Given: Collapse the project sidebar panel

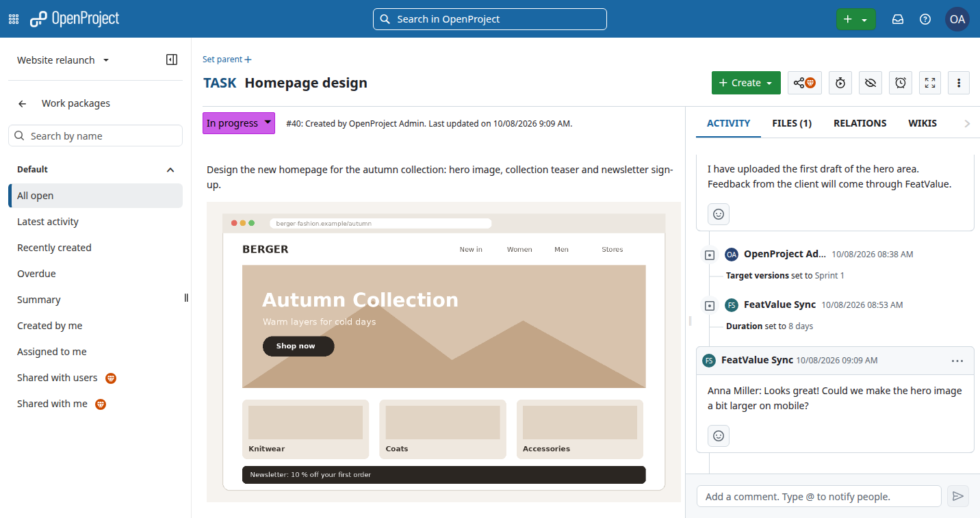Looking at the screenshot, I should click(x=172, y=60).
